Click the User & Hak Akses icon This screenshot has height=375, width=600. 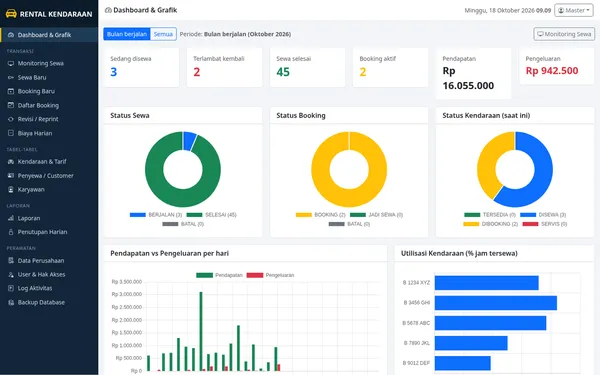(x=11, y=274)
